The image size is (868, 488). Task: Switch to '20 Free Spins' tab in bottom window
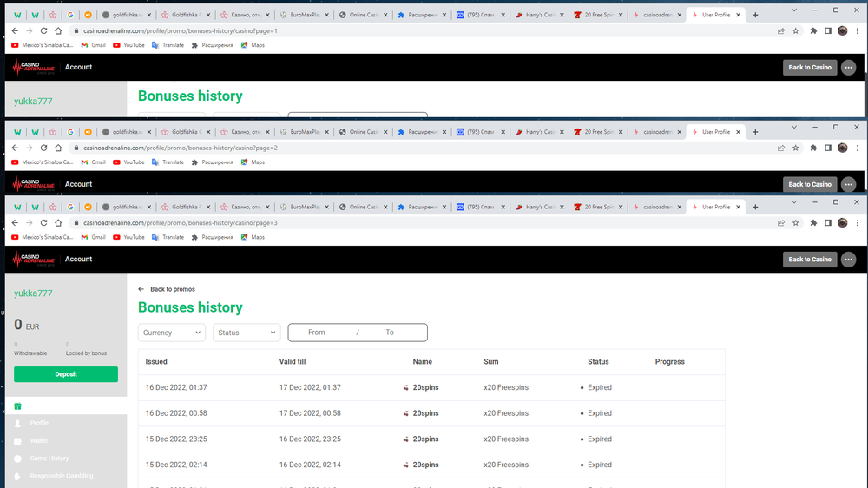(597, 208)
